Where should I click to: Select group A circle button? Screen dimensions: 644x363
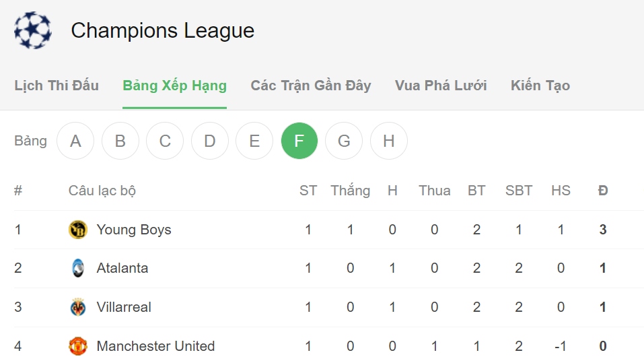[x=75, y=141]
